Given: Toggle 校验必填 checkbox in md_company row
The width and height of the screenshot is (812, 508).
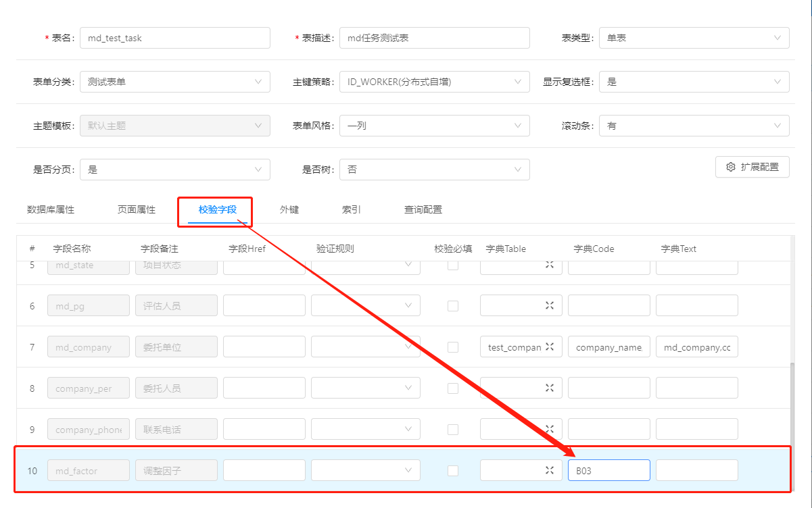Looking at the screenshot, I should (453, 346).
